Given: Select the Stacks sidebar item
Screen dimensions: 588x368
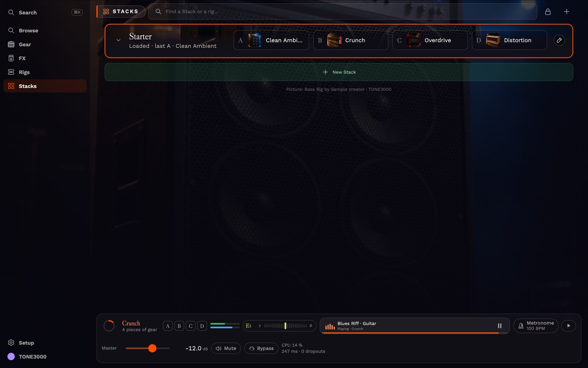Looking at the screenshot, I should click(45, 86).
